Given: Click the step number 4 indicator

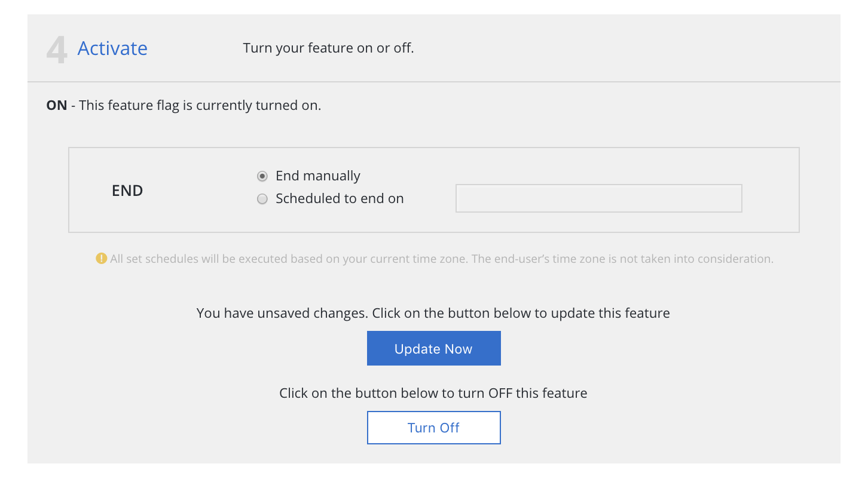Looking at the screenshot, I should [57, 50].
